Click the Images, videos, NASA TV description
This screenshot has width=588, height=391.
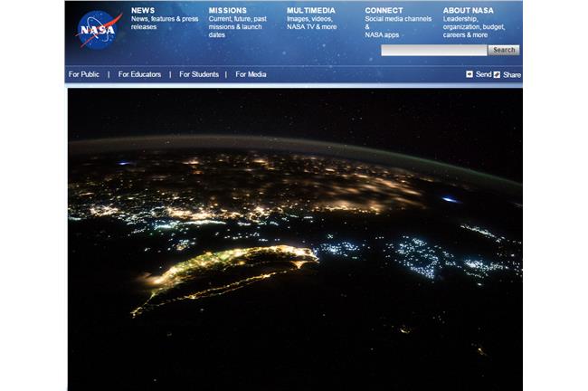pos(311,23)
